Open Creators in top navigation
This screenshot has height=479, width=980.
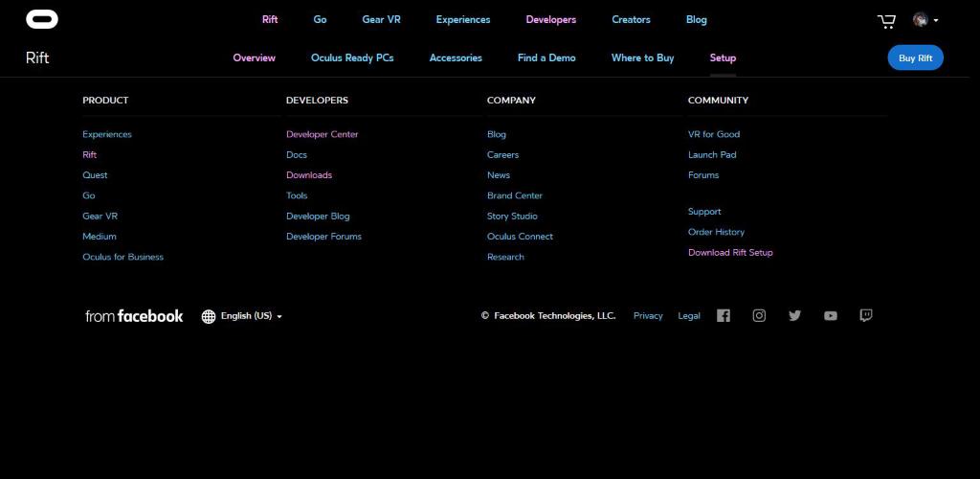point(631,19)
